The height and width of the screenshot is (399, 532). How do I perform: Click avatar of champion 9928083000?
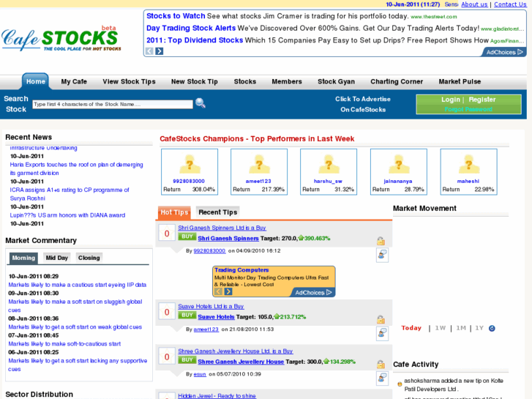point(190,164)
